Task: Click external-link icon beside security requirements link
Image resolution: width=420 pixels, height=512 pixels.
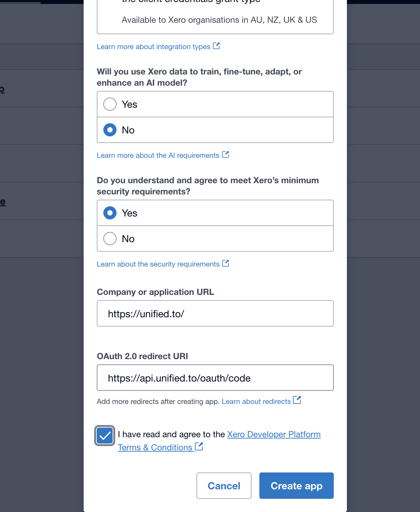Action: [x=225, y=263]
